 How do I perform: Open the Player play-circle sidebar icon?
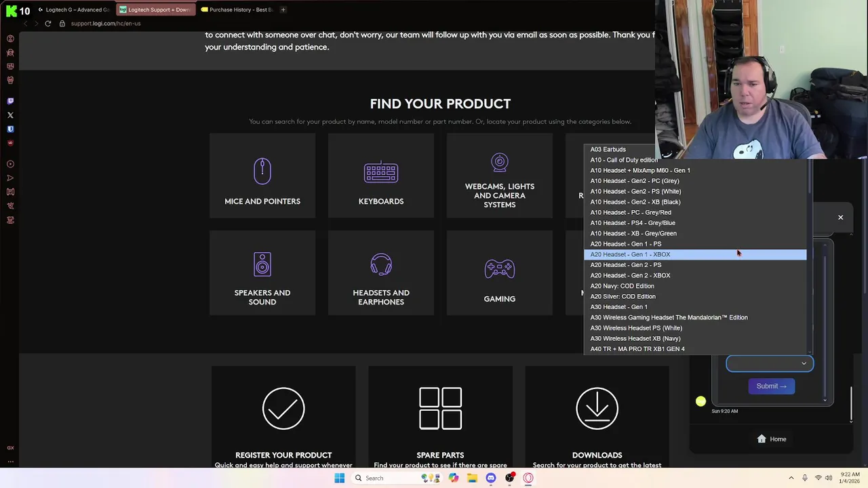click(10, 164)
